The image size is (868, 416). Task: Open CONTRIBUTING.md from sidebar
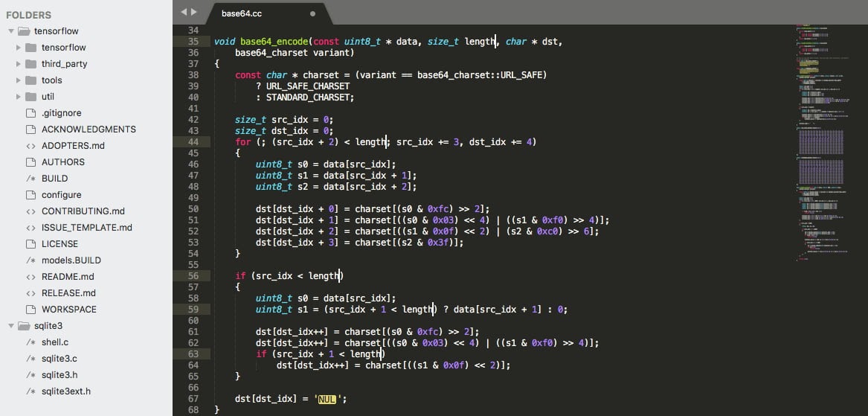point(83,211)
